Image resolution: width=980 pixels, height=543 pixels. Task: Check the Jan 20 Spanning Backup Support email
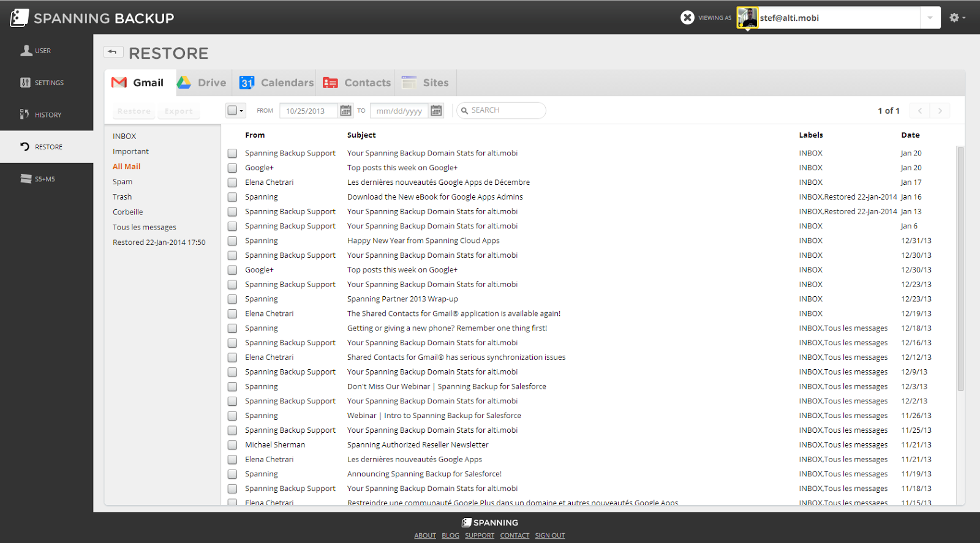[x=232, y=154]
